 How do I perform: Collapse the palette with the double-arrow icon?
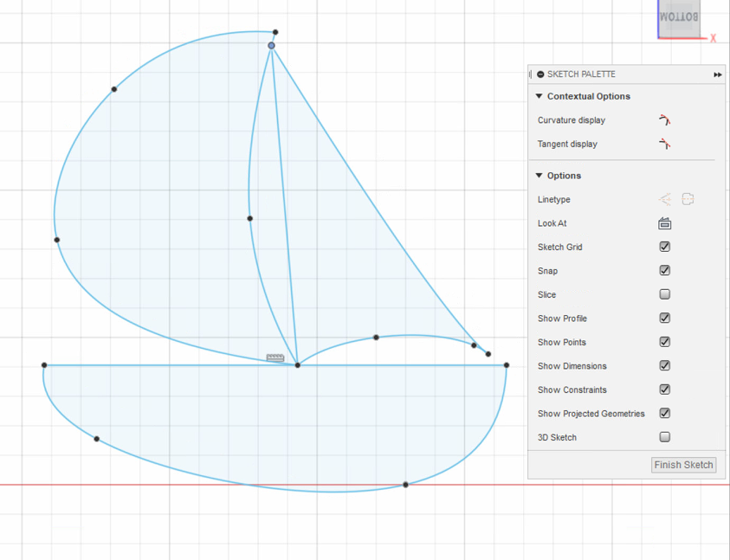(717, 74)
